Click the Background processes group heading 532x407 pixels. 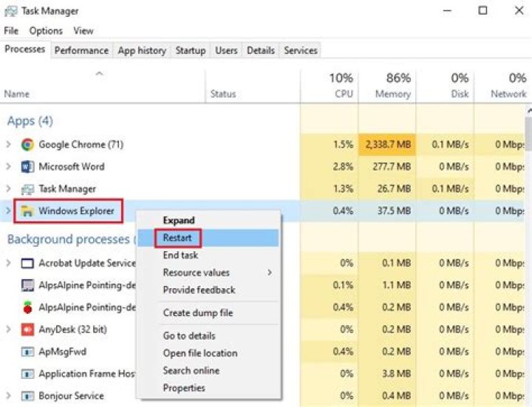point(72,240)
